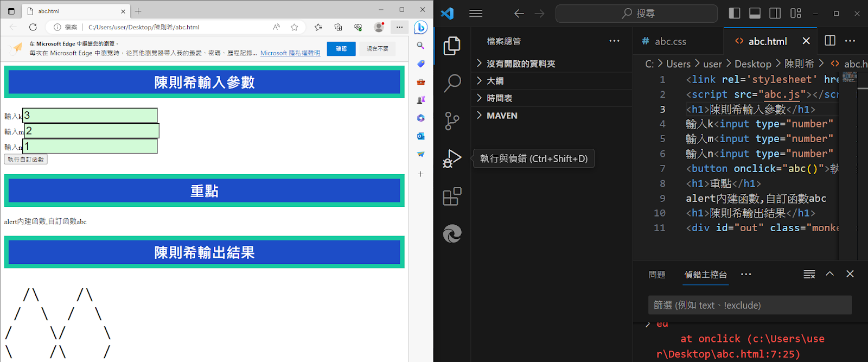
Task: Click the '執行自訂函數' button on the page
Action: click(x=25, y=160)
